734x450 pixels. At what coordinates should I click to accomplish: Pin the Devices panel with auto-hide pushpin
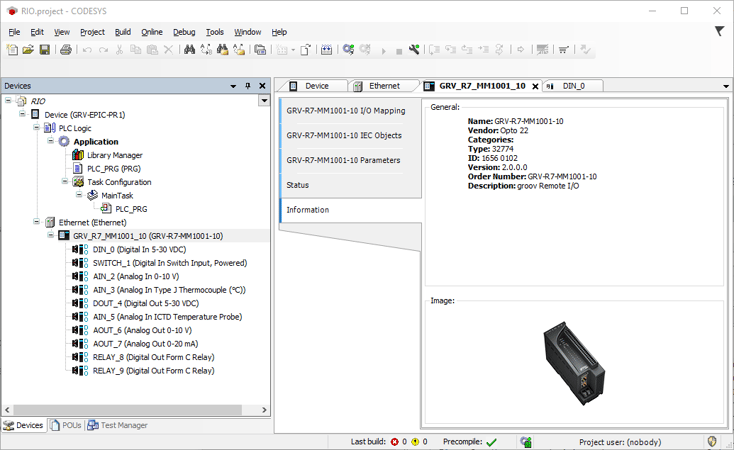pyautogui.click(x=248, y=86)
